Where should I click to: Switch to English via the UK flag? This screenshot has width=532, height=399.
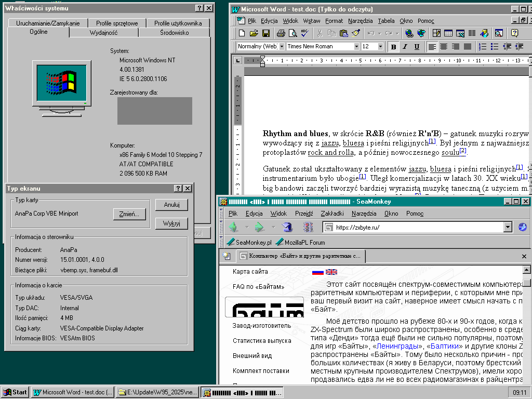pos(331,272)
